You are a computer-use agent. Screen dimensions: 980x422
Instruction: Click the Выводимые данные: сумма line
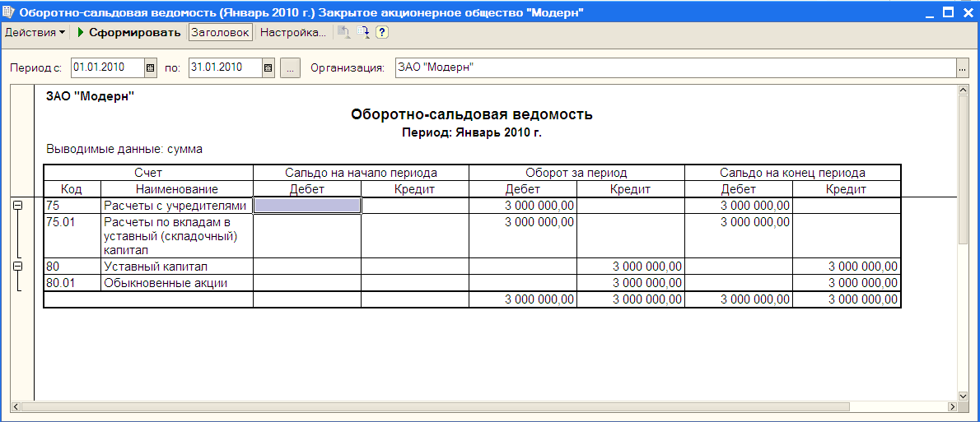click(x=124, y=150)
